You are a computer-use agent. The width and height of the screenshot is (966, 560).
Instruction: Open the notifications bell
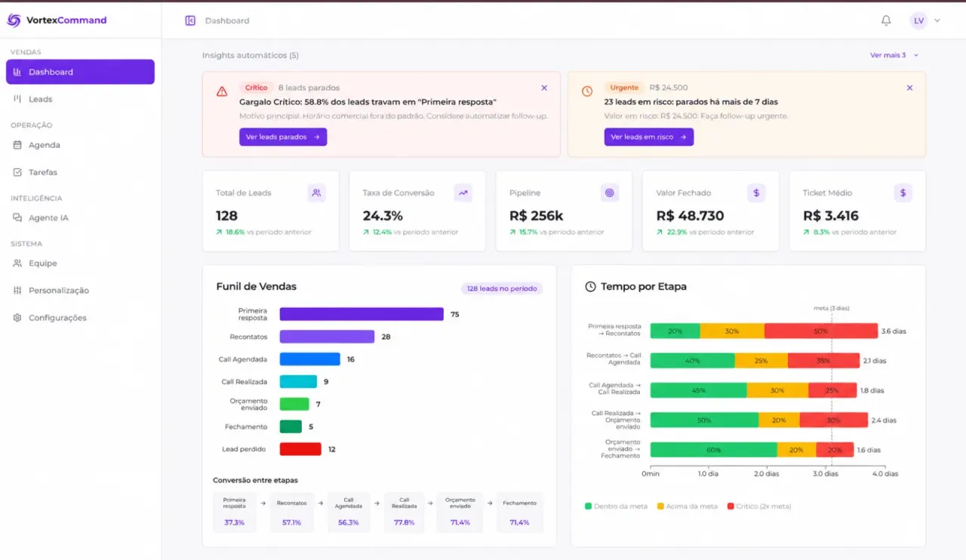point(886,20)
